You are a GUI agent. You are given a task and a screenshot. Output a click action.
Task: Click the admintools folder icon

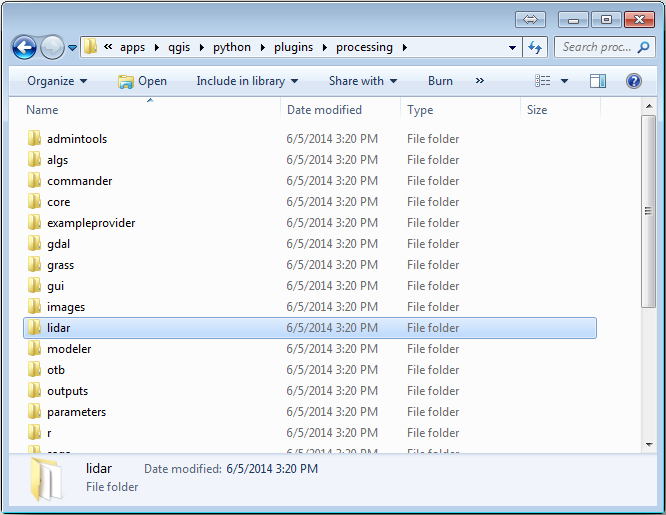coord(34,139)
